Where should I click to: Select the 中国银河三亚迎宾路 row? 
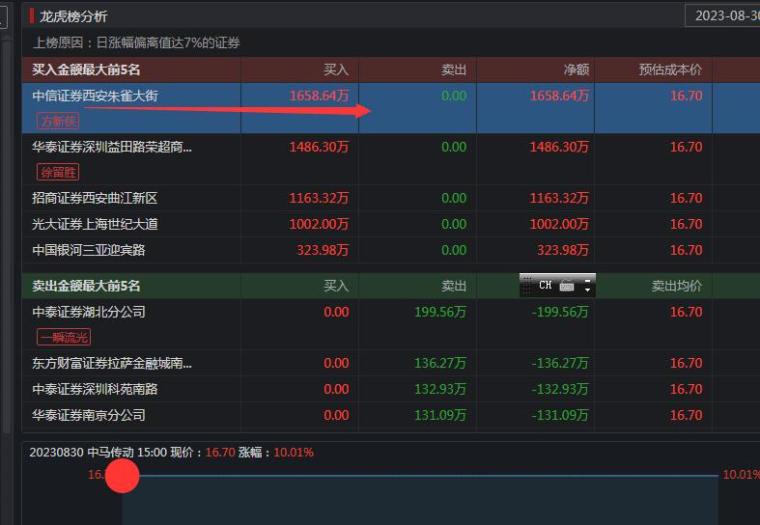click(391, 250)
